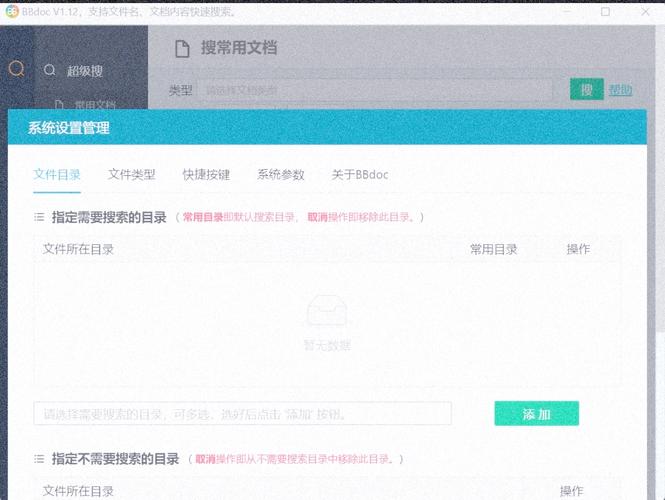
Task: Click the green 搜 search button
Action: tap(587, 89)
